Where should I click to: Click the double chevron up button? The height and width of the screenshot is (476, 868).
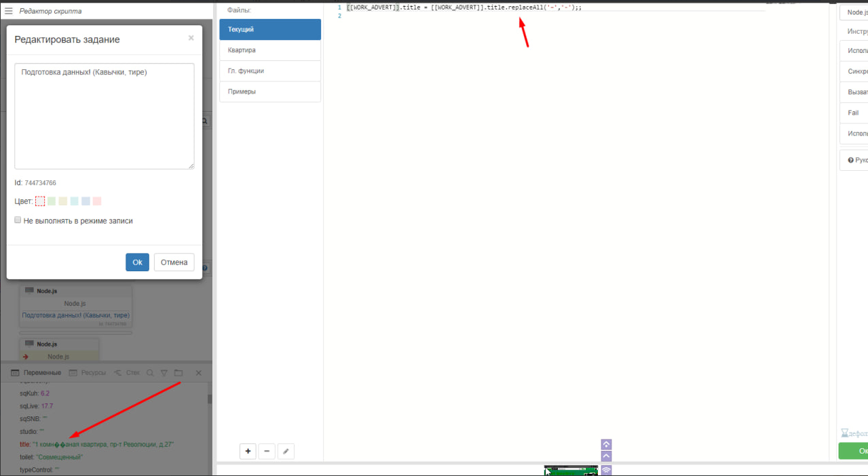(x=607, y=445)
